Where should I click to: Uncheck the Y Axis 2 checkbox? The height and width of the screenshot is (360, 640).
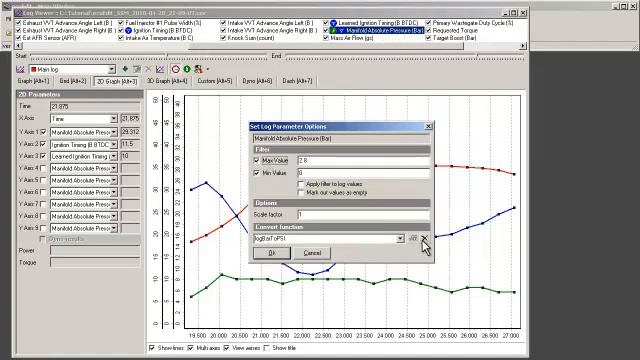pos(43,144)
